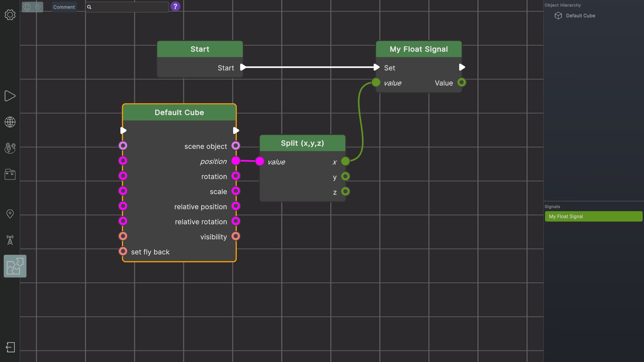
Task: Open the antenna broadcast icon
Action: pos(10,240)
